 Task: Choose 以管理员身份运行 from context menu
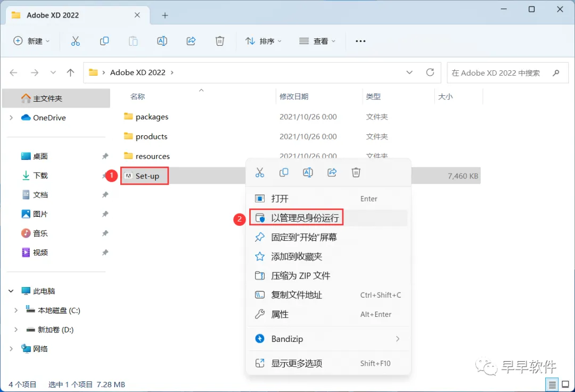[328, 218]
